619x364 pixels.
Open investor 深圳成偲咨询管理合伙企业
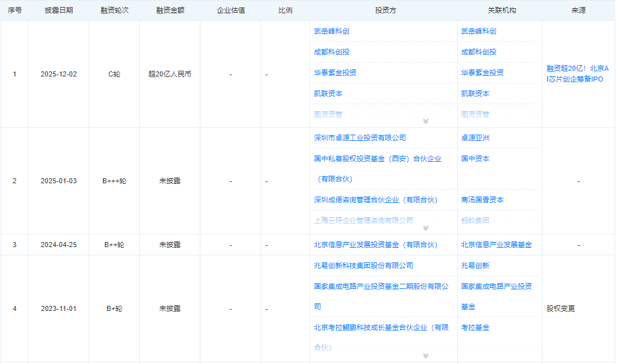(376, 200)
